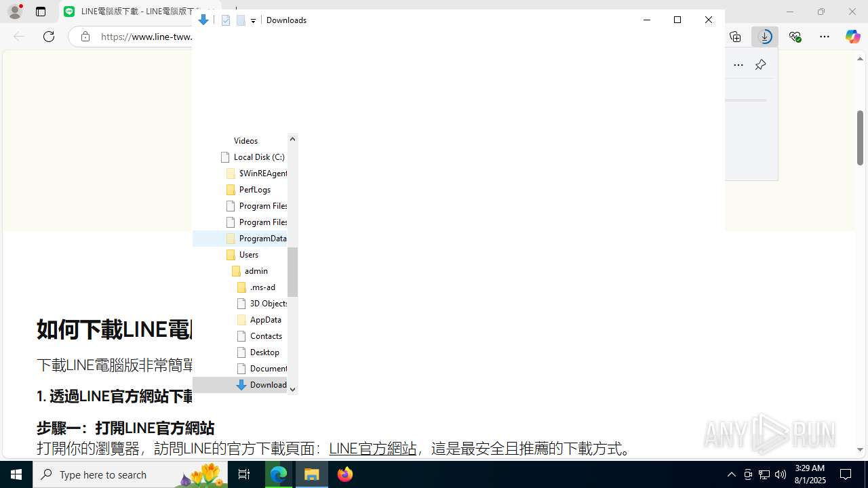
Task: Click the volume speaker tray icon
Action: click(x=781, y=474)
